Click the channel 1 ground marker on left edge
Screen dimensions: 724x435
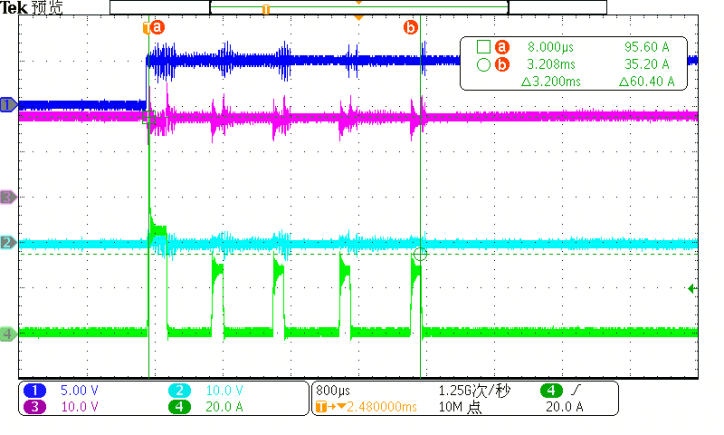click(8, 105)
